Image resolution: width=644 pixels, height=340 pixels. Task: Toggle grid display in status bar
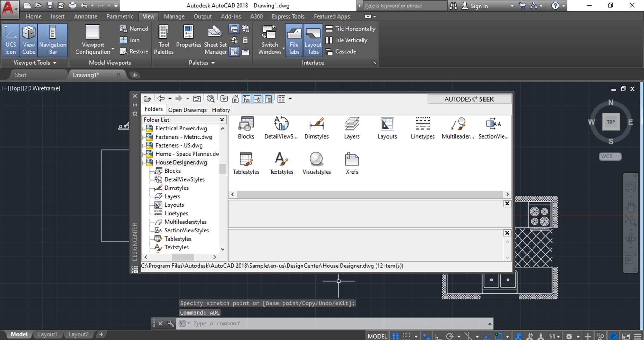[395, 336]
